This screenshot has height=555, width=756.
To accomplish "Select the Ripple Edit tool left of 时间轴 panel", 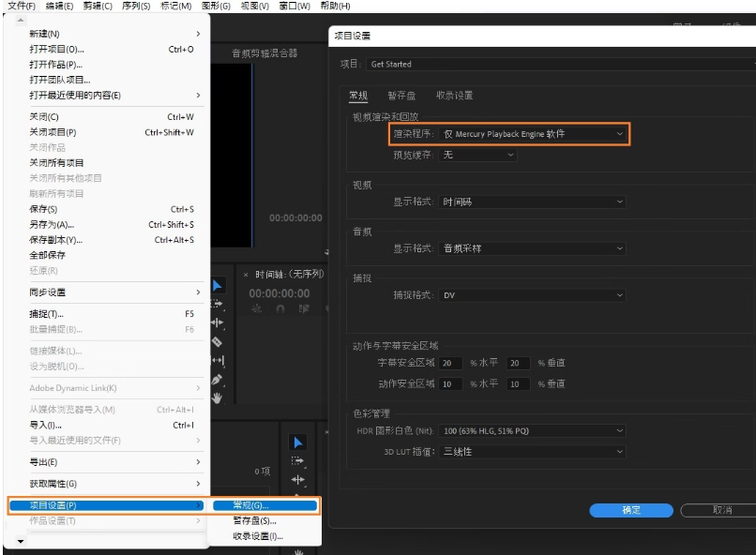I will (218, 322).
